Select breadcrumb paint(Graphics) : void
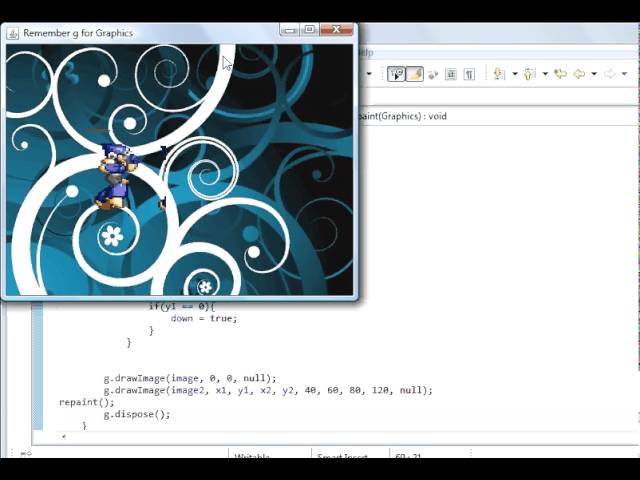 point(402,116)
